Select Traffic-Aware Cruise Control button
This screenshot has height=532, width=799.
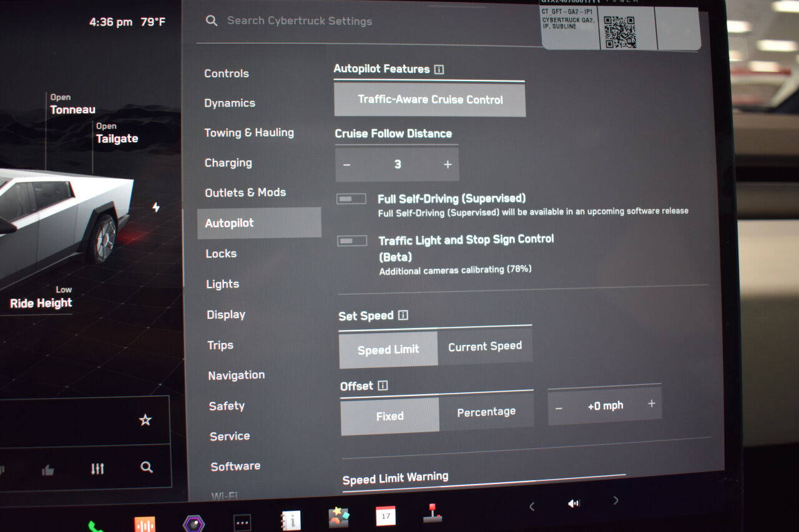click(x=430, y=100)
